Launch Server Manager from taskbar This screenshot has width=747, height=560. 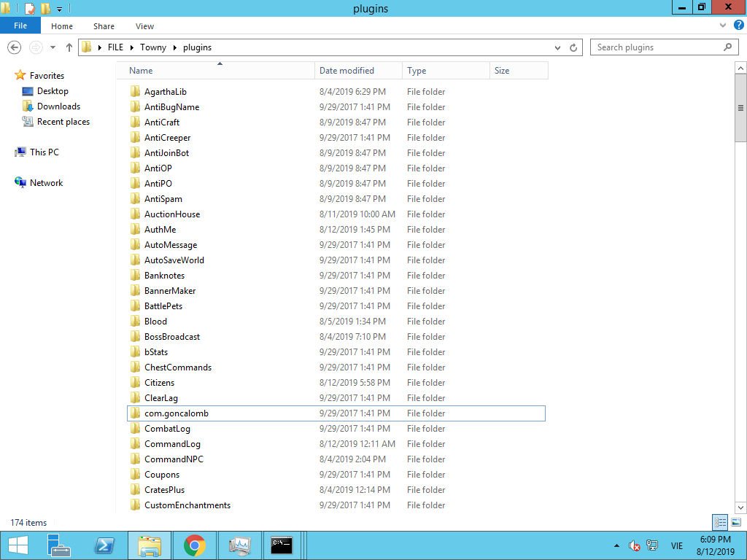tap(58, 545)
